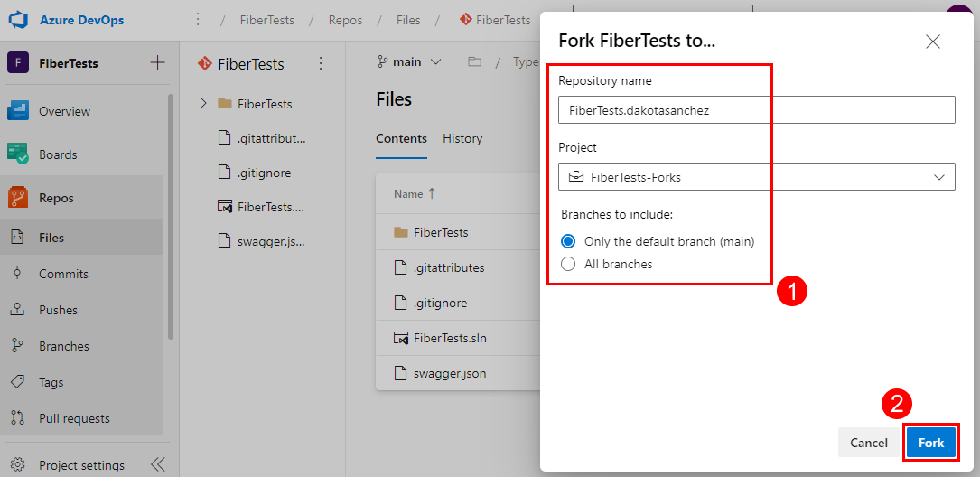Image resolution: width=980 pixels, height=477 pixels.
Task: Collapse the sidebar with double chevron
Action: click(157, 464)
